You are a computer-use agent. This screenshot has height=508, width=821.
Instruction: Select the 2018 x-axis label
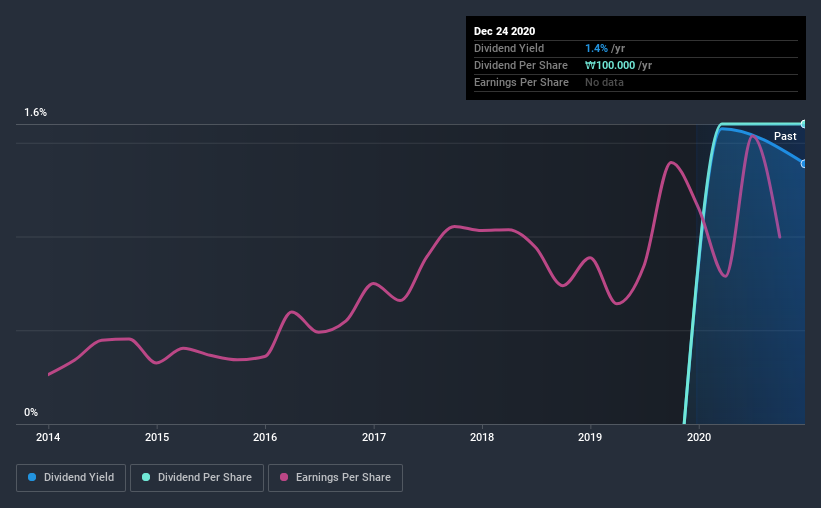coord(482,437)
